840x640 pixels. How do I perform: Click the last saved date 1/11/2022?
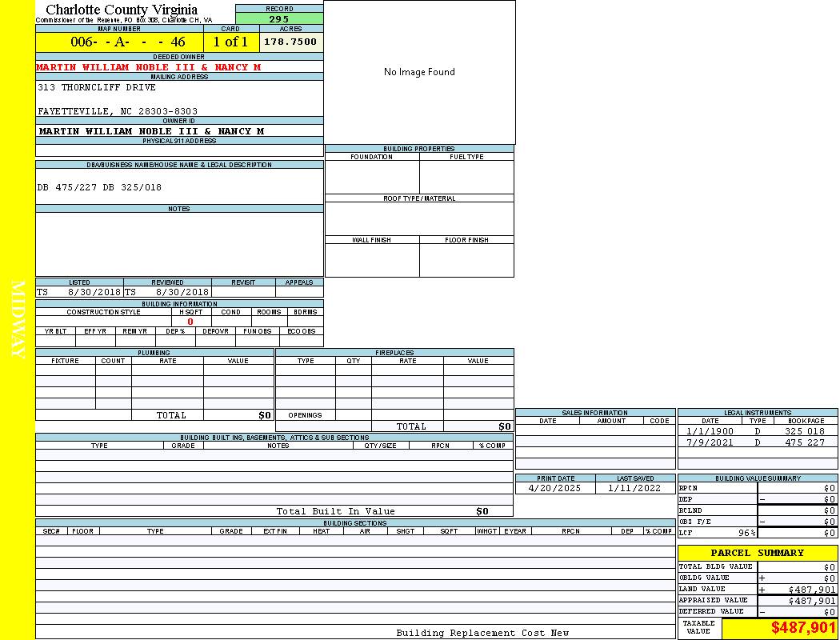(634, 488)
